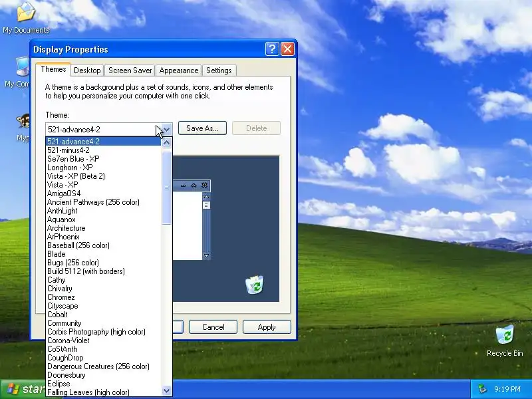532x399 pixels.
Task: Choose the Cityscape theme
Action: click(104, 306)
